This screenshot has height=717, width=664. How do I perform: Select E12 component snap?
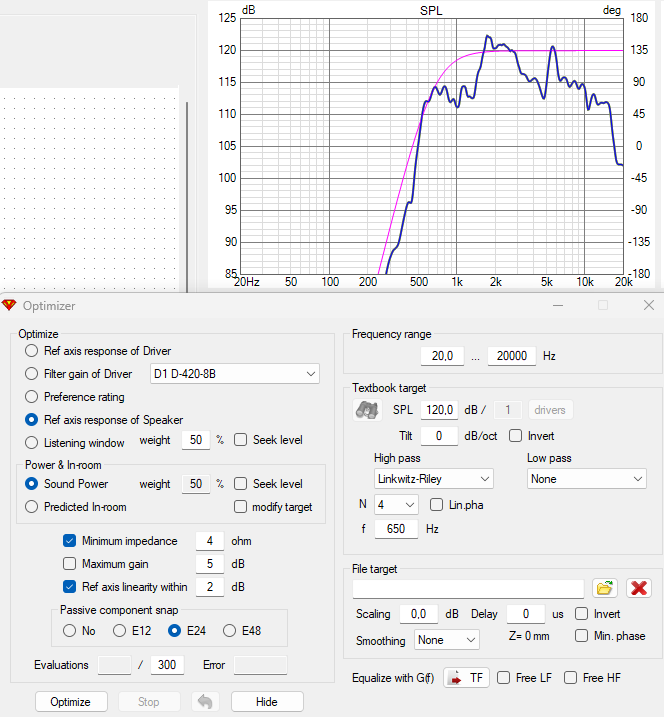pos(119,631)
